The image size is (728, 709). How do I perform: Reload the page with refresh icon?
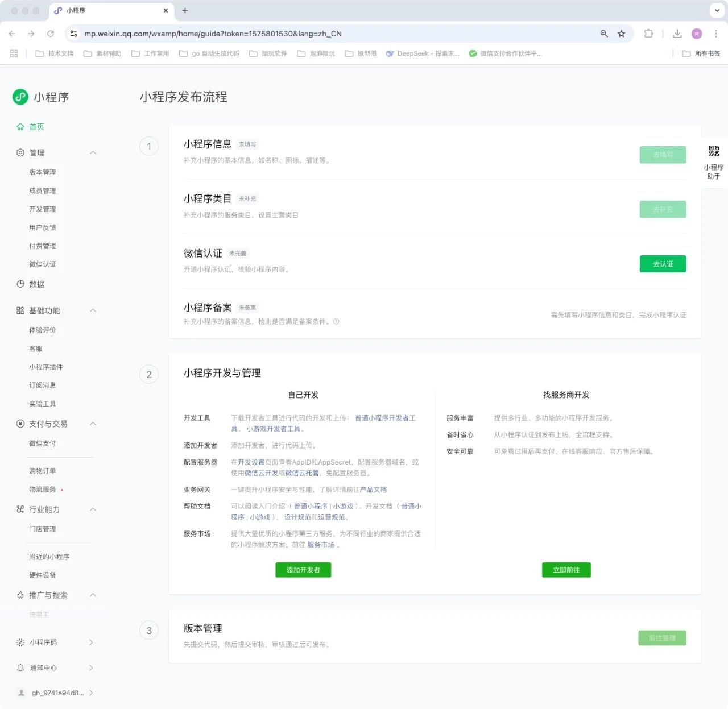pos(50,34)
